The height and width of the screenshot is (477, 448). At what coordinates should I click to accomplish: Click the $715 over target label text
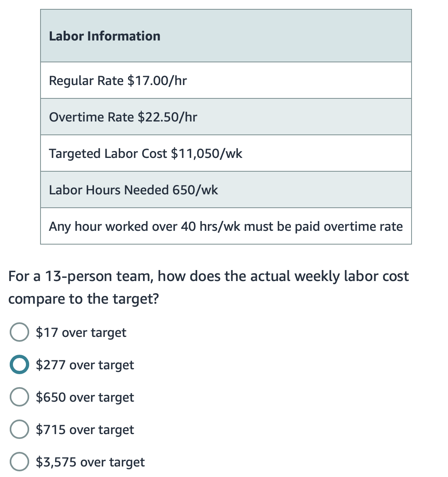point(85,430)
